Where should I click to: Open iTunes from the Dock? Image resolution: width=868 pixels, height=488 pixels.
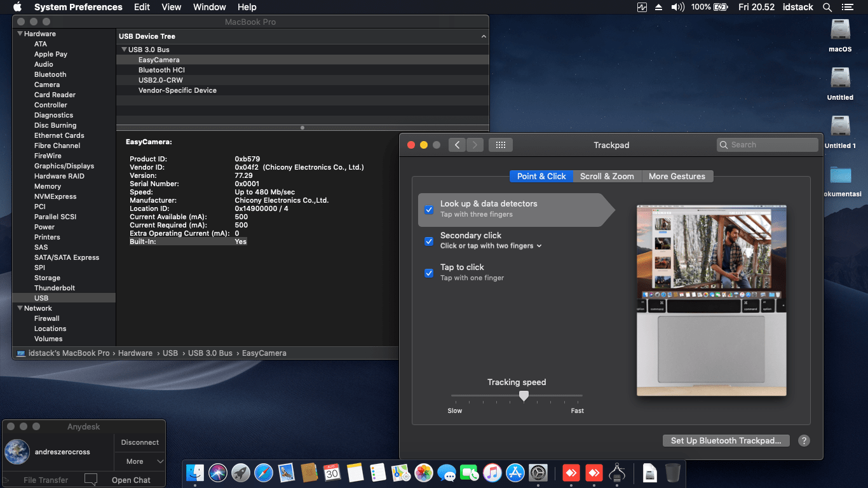pos(492,473)
